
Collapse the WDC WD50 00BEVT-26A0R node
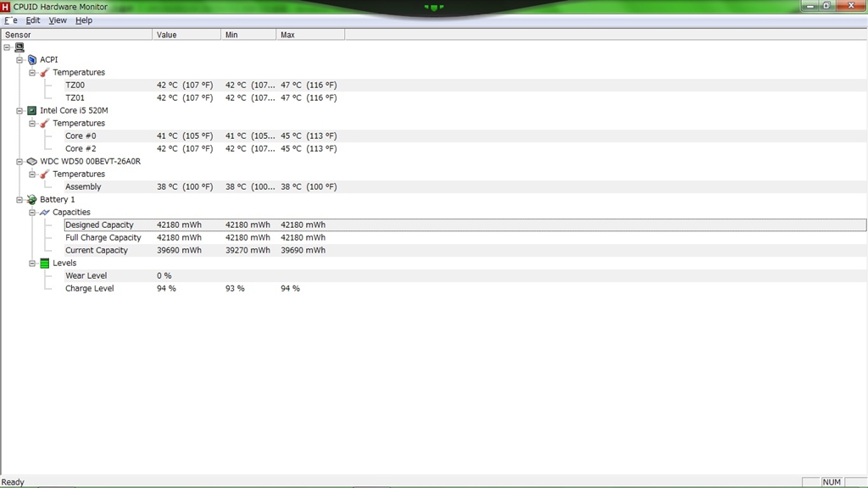[19, 162]
